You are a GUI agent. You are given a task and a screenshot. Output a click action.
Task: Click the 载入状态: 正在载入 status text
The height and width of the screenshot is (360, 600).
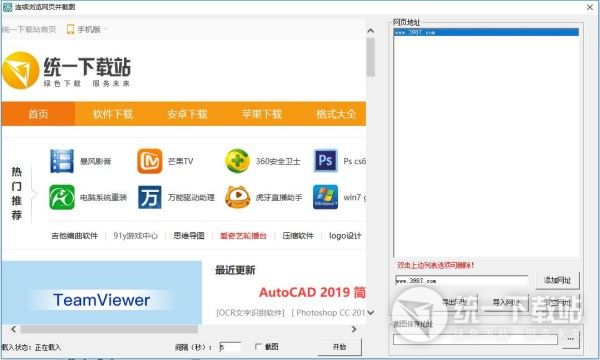[x=31, y=347]
